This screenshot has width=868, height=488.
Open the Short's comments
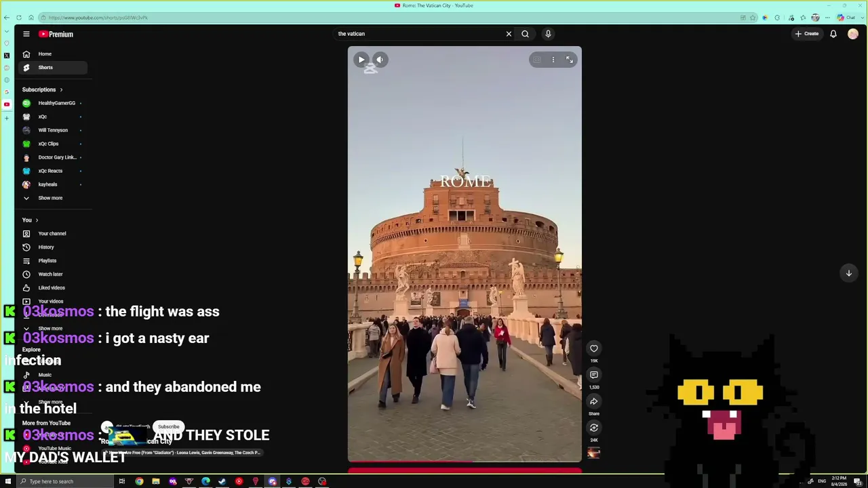pos(593,375)
